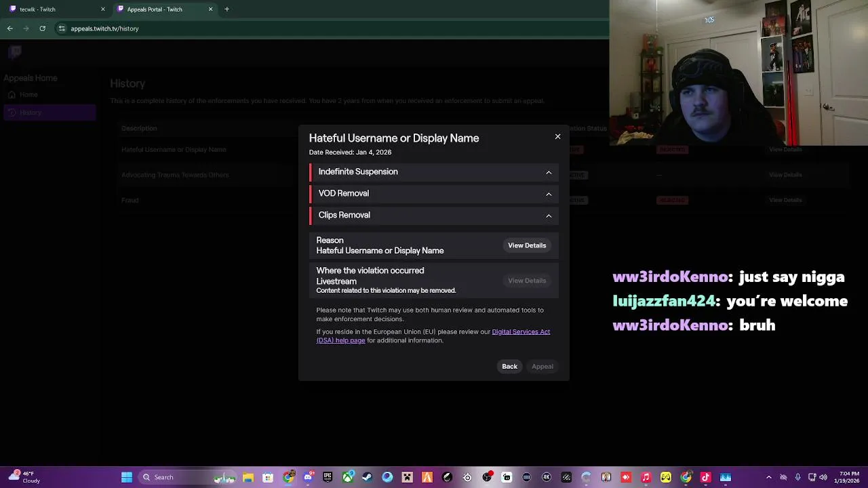Open Apple Music from taskbar
Viewport: 868px width, 488px height.
(x=646, y=477)
